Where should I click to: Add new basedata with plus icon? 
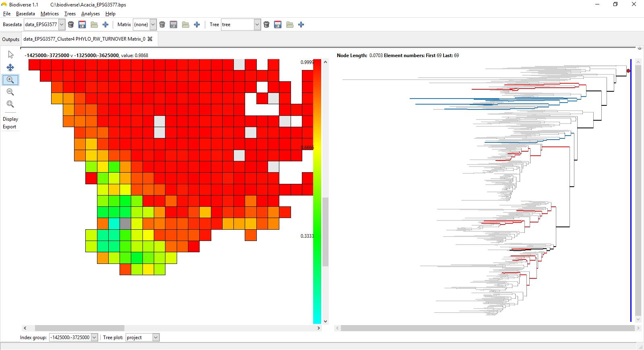point(105,25)
